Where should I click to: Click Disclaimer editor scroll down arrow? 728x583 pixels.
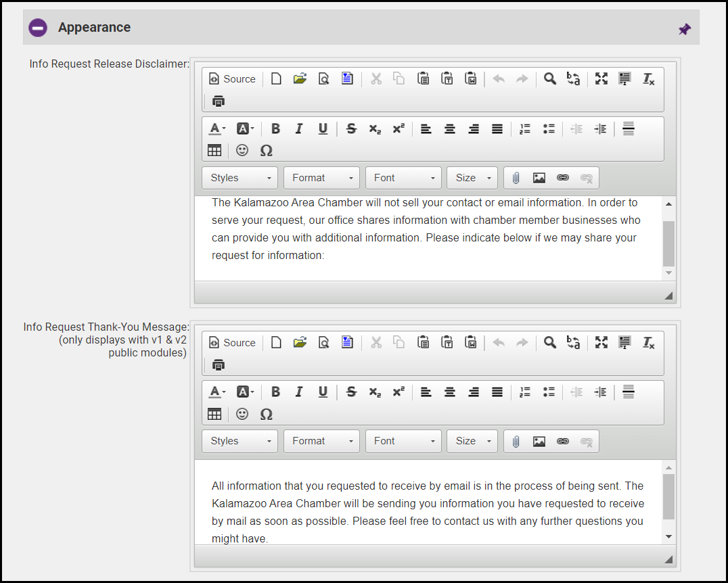(668, 273)
